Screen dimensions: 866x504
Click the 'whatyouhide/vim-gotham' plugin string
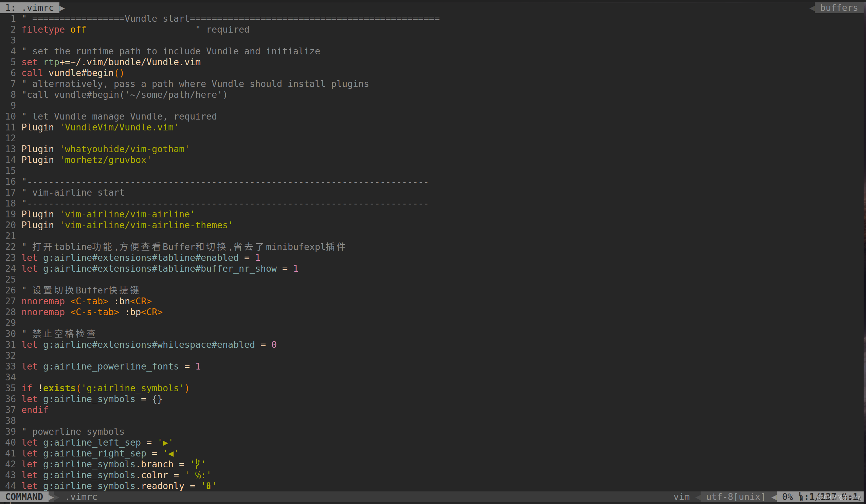coord(124,149)
